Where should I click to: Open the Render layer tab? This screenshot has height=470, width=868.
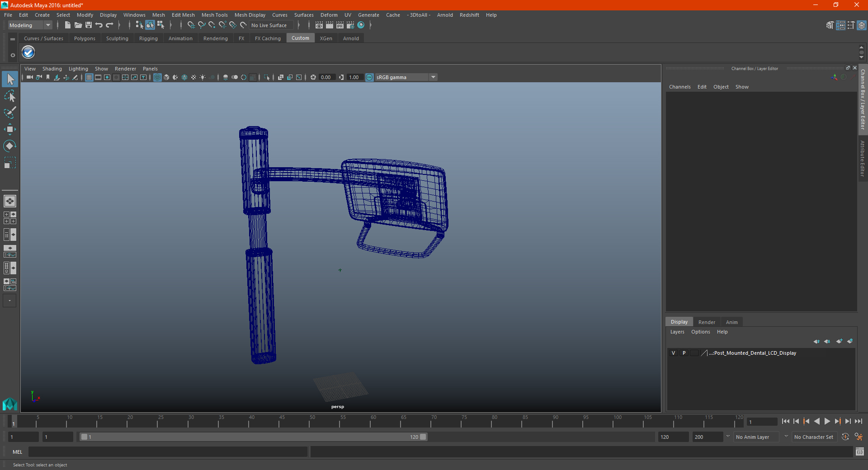[707, 322]
